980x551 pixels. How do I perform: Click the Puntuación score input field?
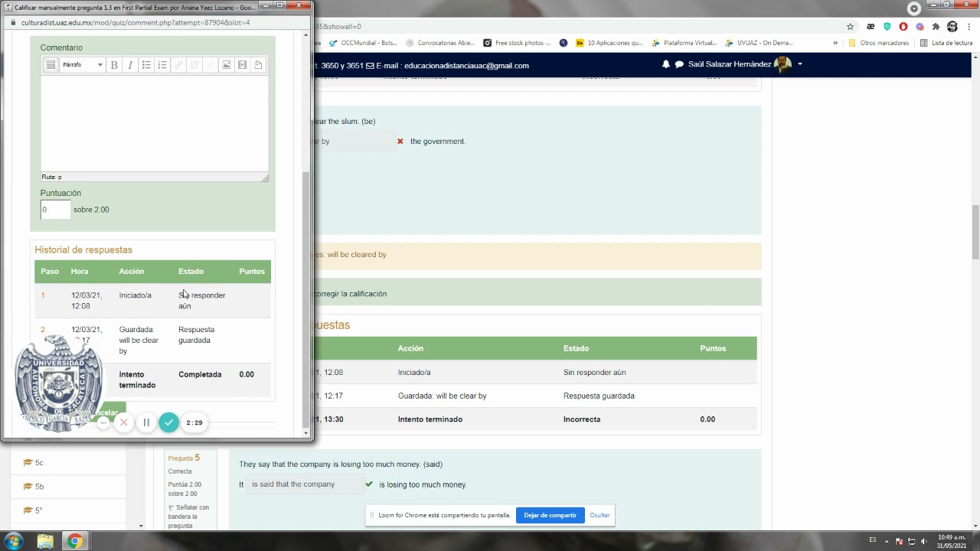(55, 210)
